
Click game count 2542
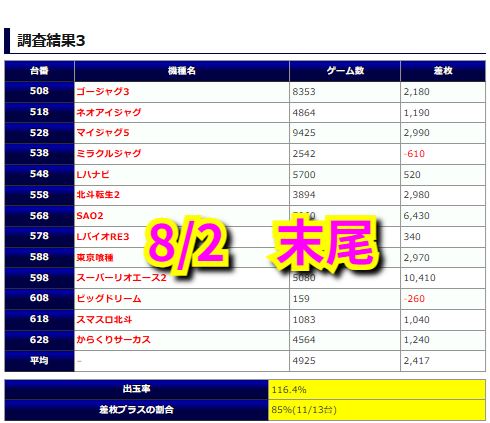pyautogui.click(x=304, y=154)
